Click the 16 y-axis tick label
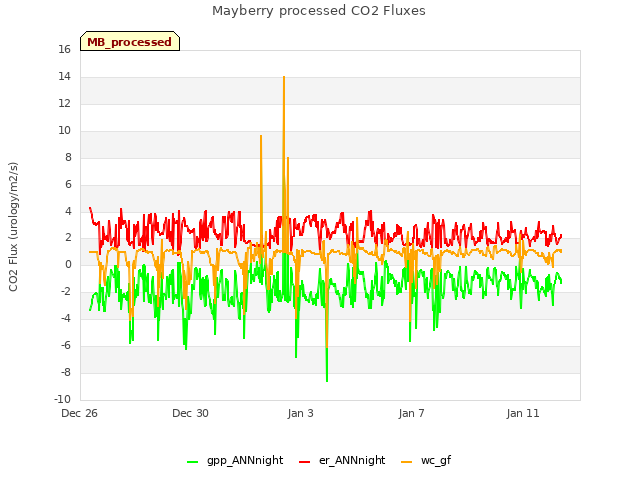 point(64,49)
